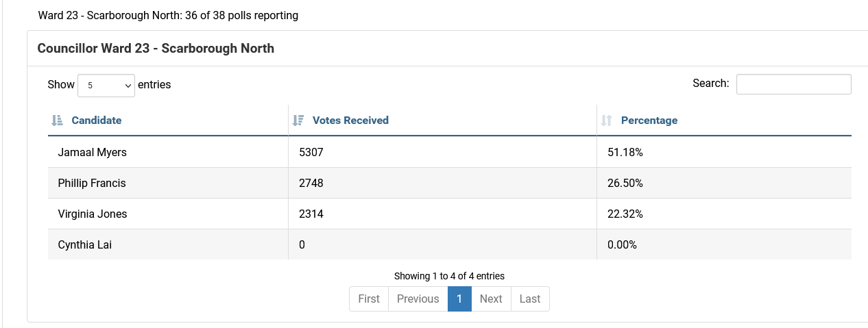Jump to the Last page
This screenshot has height=328, width=868.
[x=530, y=299]
